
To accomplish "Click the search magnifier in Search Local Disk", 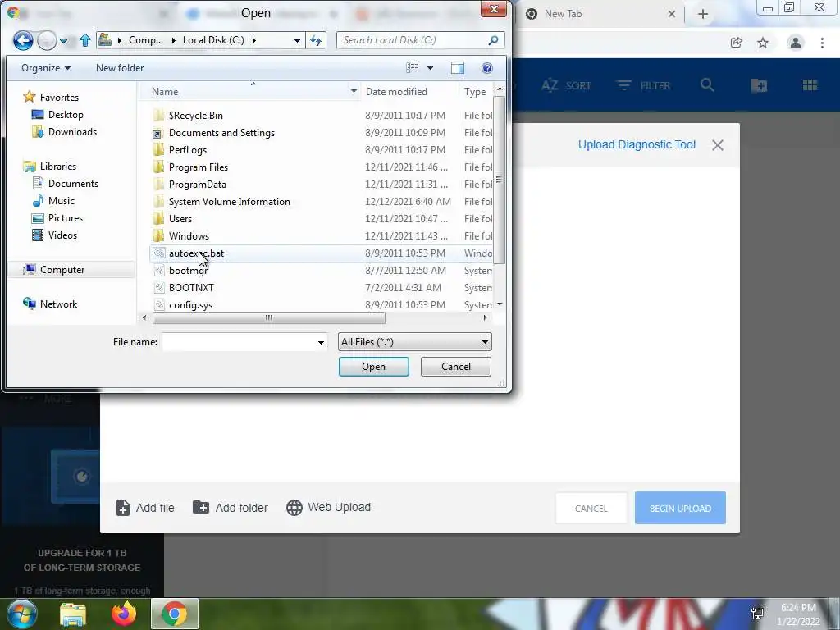I will click(493, 40).
